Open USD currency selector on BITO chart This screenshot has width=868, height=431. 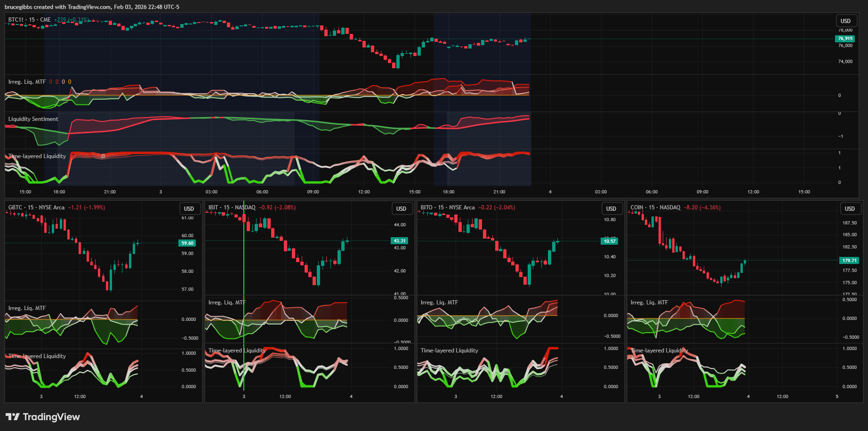pyautogui.click(x=611, y=209)
